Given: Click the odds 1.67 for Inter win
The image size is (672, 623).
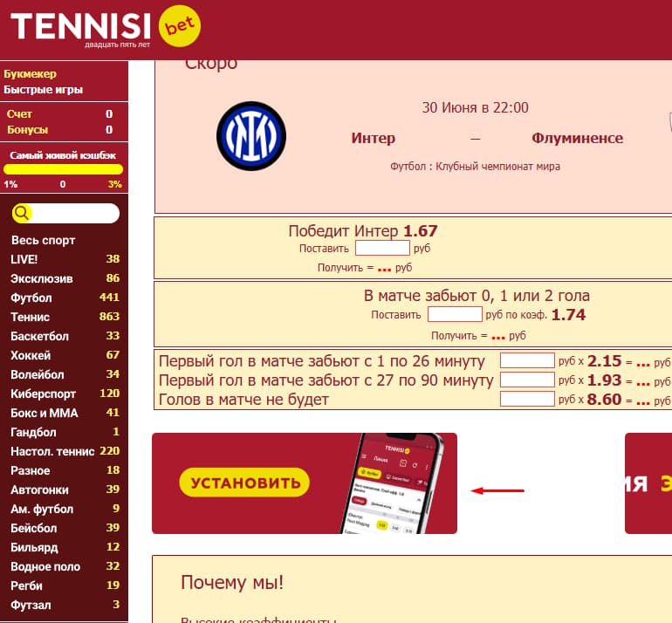Looking at the screenshot, I should point(421,231).
